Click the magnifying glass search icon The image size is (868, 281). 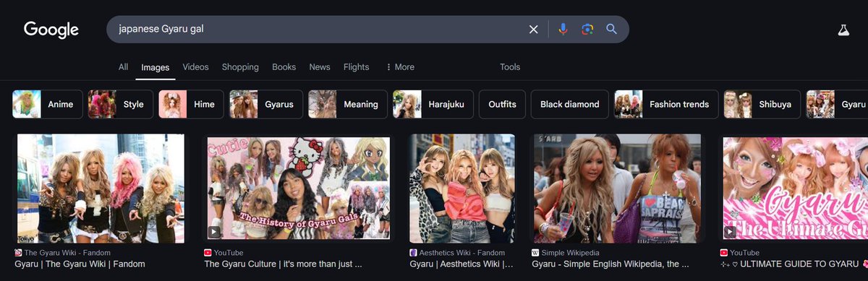(612, 30)
